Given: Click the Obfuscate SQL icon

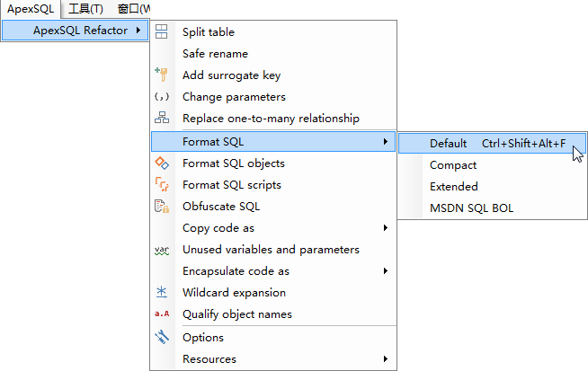Looking at the screenshot, I should [162, 207].
